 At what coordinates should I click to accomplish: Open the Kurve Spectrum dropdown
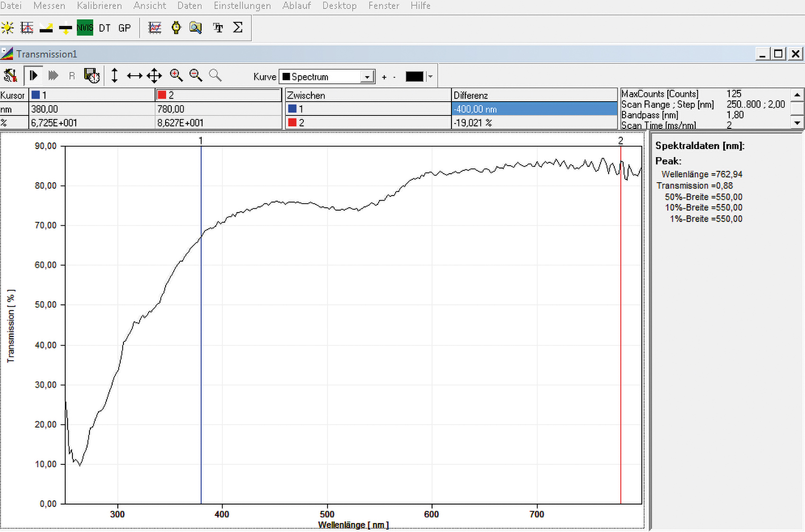(x=367, y=77)
